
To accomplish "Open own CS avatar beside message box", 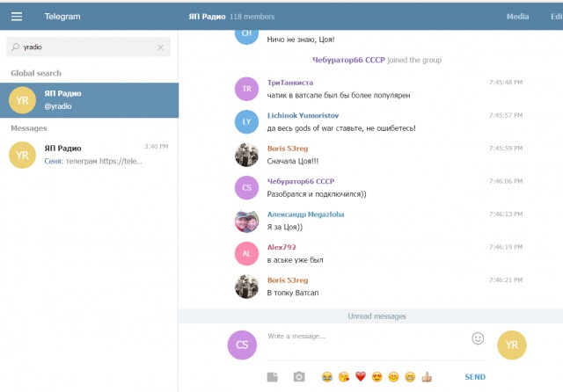I will (242, 345).
